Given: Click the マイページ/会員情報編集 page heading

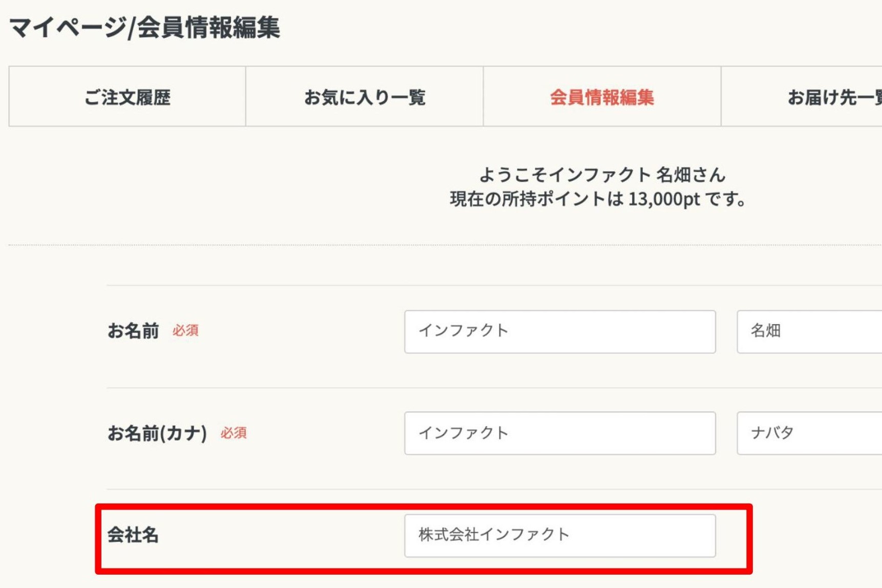Looking at the screenshot, I should [x=144, y=27].
